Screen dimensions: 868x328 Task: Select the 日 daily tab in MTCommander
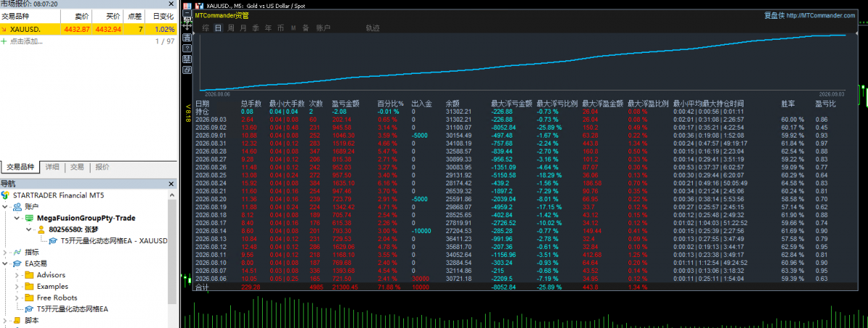click(x=218, y=27)
